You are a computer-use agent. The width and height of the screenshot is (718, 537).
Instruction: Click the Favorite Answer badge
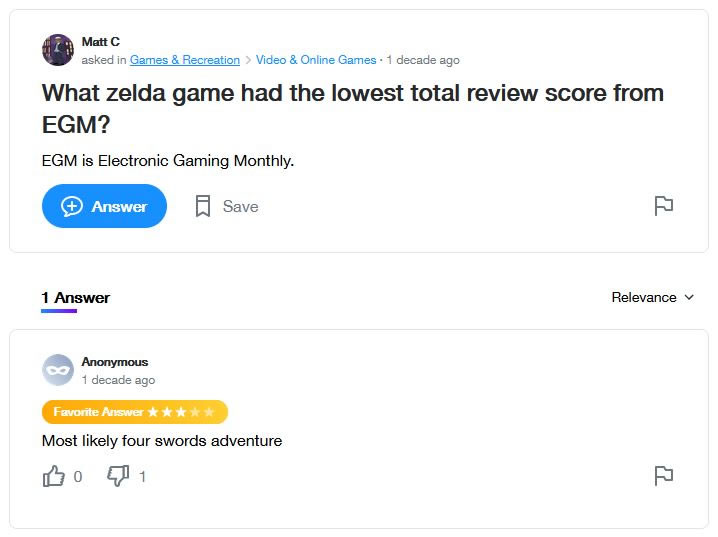tap(135, 412)
